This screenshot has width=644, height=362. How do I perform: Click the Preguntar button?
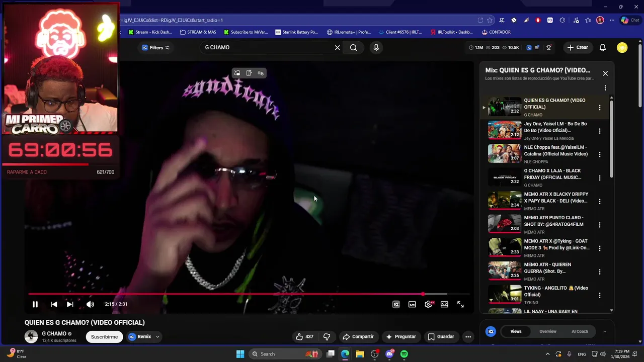400,337
